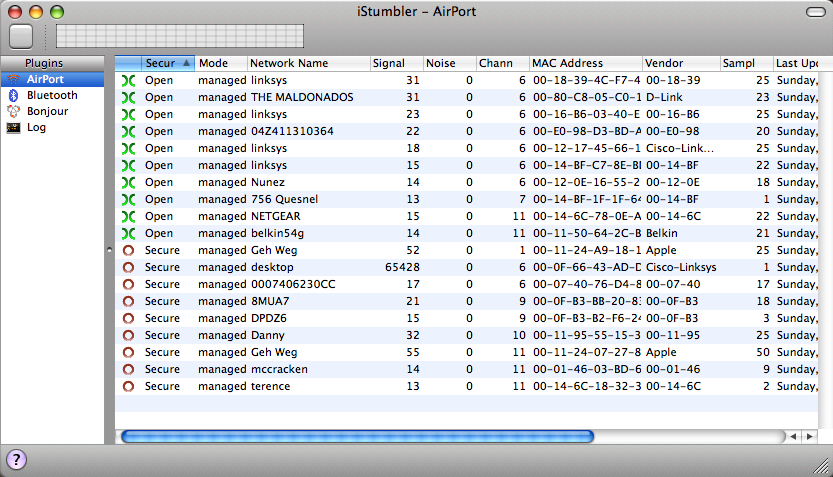
Task: Click the open network icon for 756 Quesnel
Action: [x=128, y=200]
